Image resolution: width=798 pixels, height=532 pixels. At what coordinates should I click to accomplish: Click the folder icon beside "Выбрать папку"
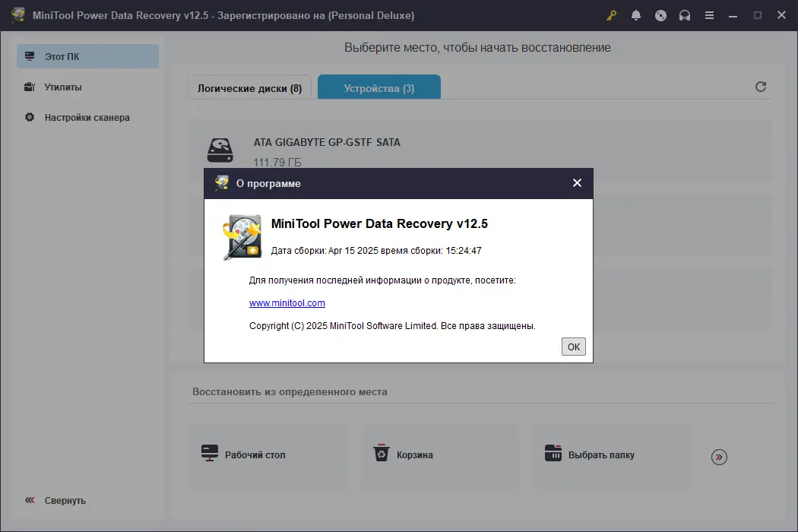[553, 453]
